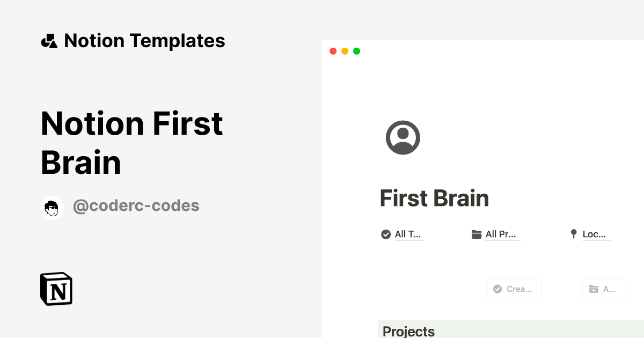Click the green traffic light button

[356, 51]
